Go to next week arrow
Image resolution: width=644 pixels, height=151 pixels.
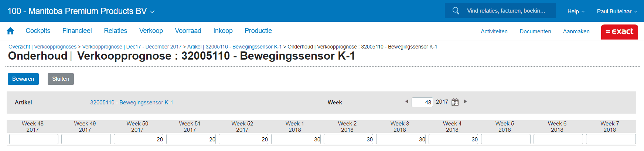[466, 101]
